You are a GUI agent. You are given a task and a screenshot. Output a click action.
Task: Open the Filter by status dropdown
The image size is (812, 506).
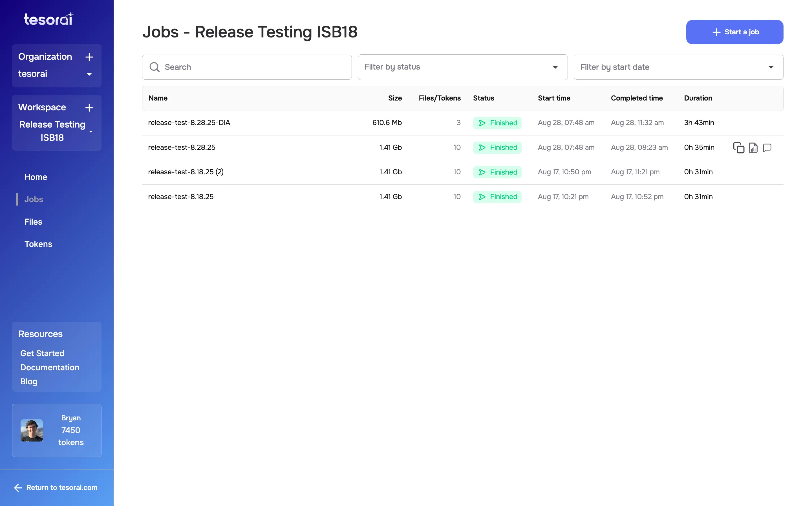pyautogui.click(x=555, y=67)
